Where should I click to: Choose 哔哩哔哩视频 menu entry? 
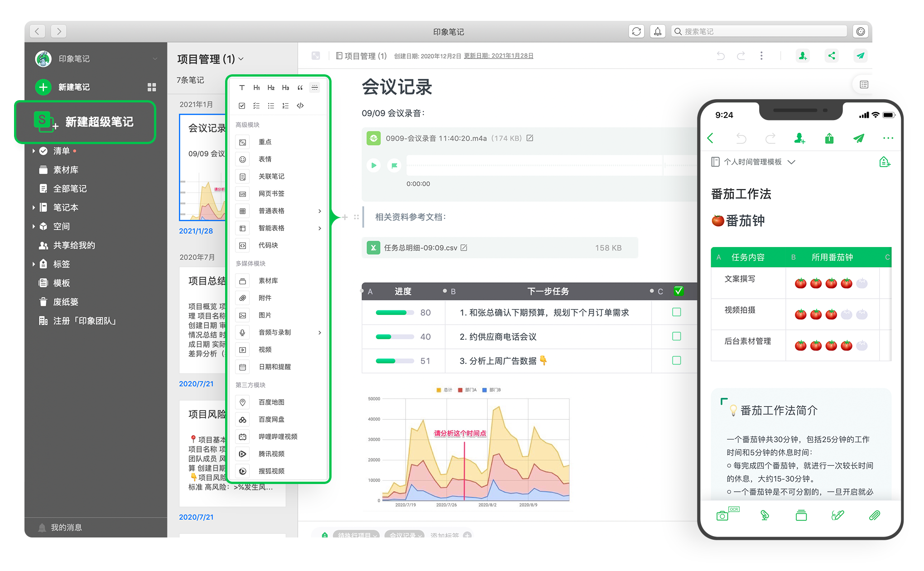pos(278,437)
